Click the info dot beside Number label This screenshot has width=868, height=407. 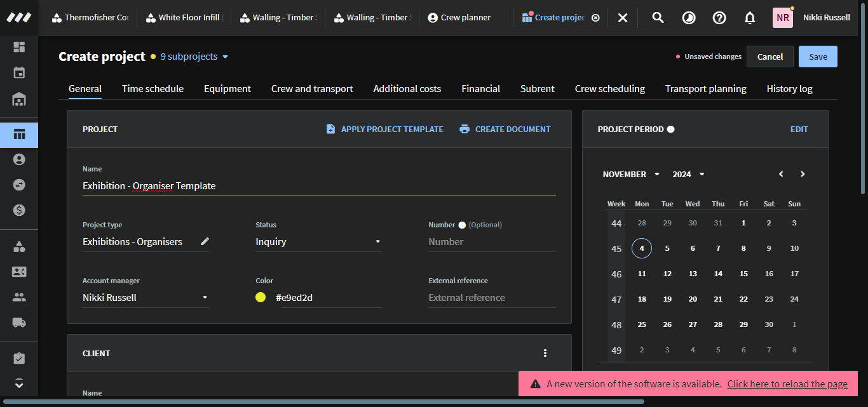click(x=462, y=225)
